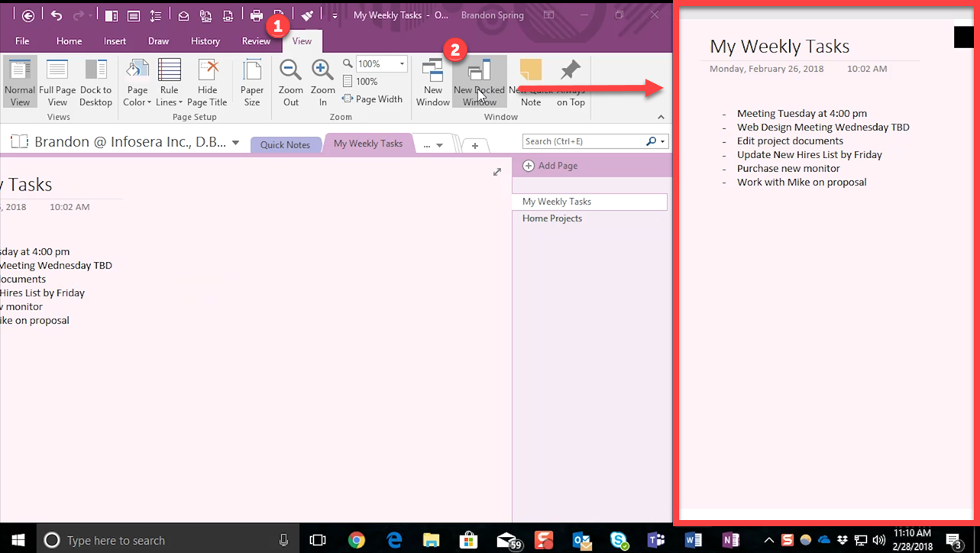
Task: Click Dock to Desktop in Views group
Action: tap(95, 82)
